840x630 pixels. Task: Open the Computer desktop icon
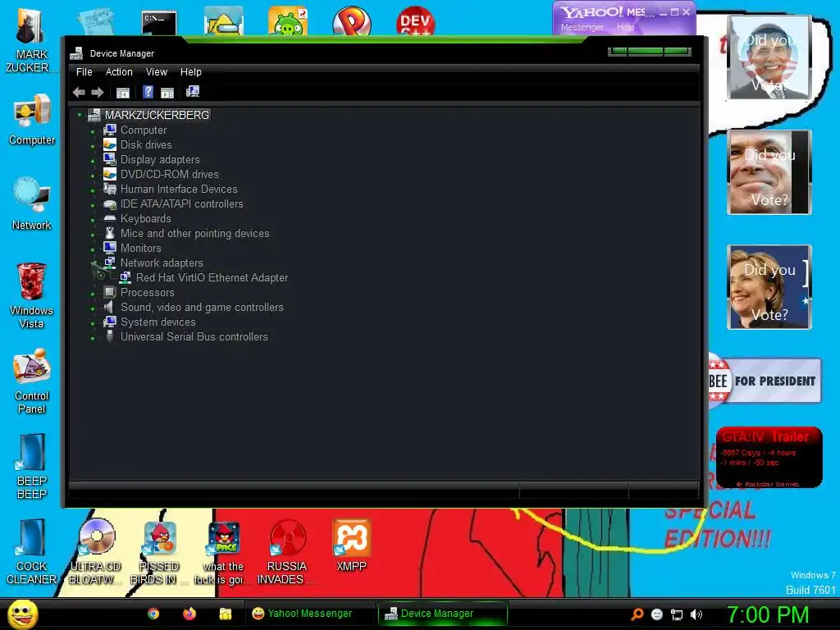point(32,120)
